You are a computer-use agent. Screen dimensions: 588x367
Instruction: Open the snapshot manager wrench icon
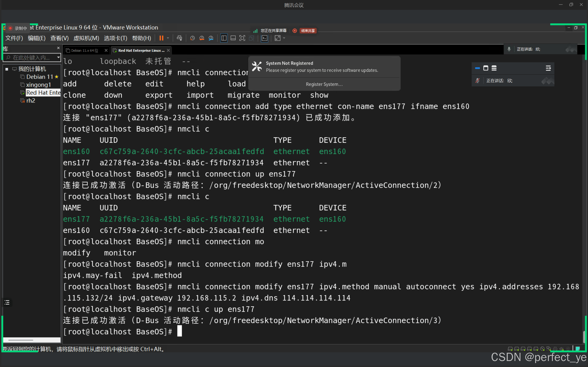point(211,38)
